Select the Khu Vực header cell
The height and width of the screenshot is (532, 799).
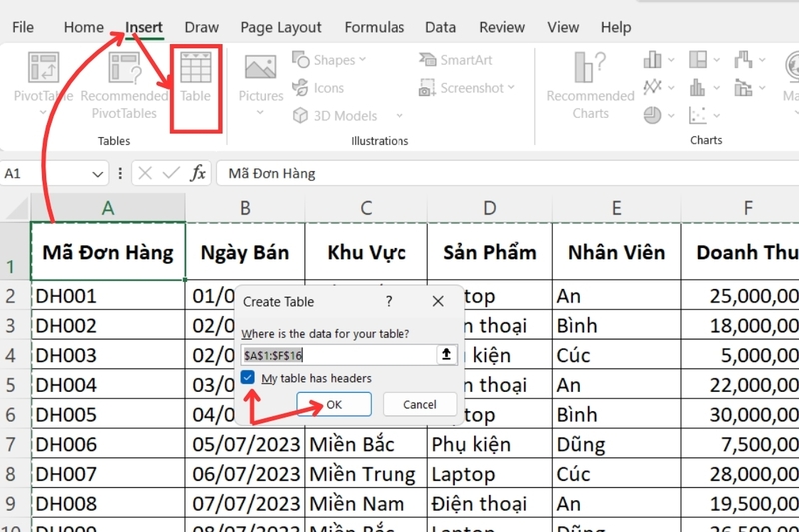point(367,252)
